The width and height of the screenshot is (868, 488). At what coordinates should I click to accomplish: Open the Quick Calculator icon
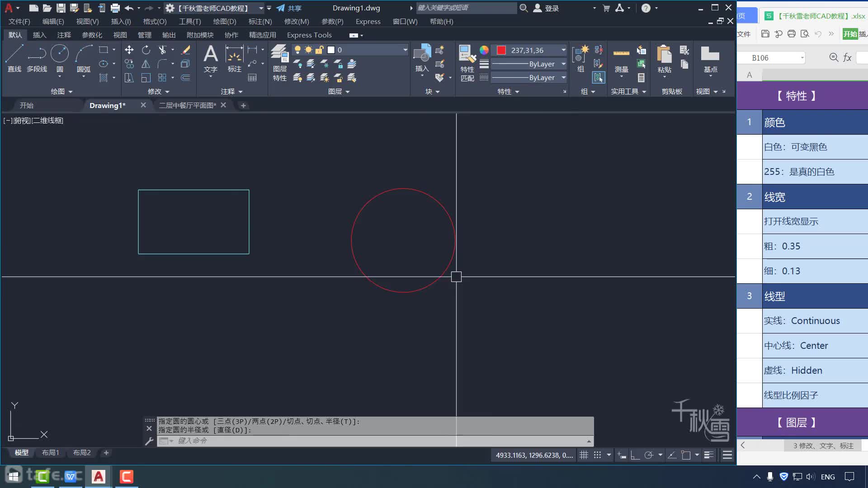(x=641, y=78)
